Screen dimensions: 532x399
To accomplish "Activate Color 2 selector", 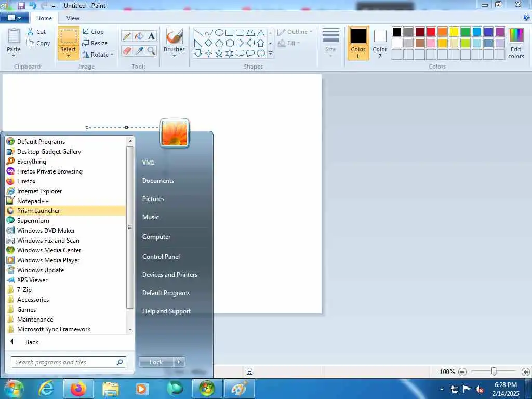I will (380, 43).
